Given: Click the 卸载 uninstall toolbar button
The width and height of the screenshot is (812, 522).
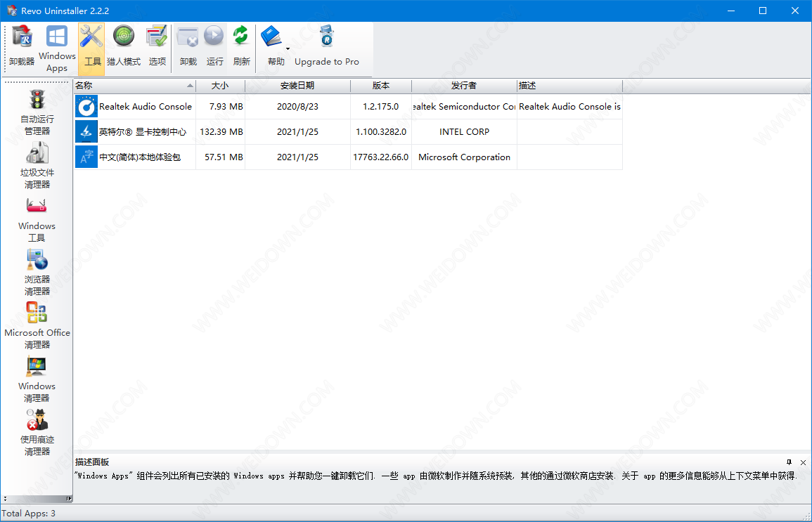Looking at the screenshot, I should [x=188, y=46].
